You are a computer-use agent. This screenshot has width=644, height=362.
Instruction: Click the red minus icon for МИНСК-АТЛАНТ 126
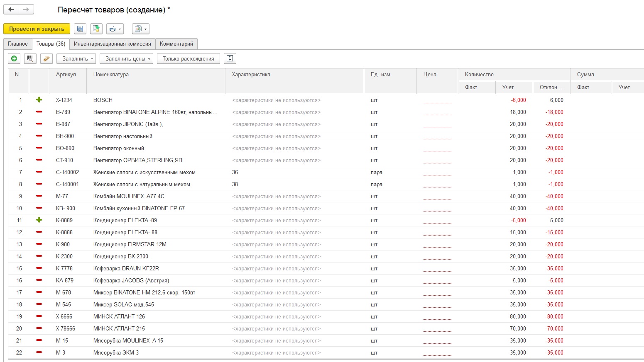coord(39,316)
